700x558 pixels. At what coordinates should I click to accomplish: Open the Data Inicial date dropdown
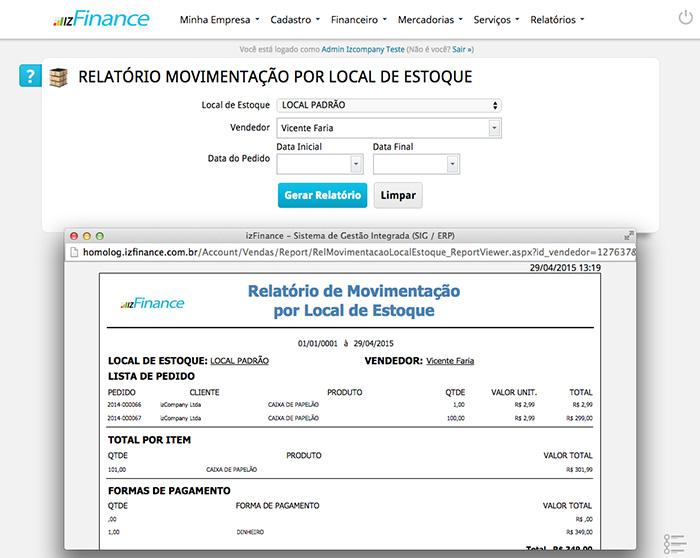point(356,164)
